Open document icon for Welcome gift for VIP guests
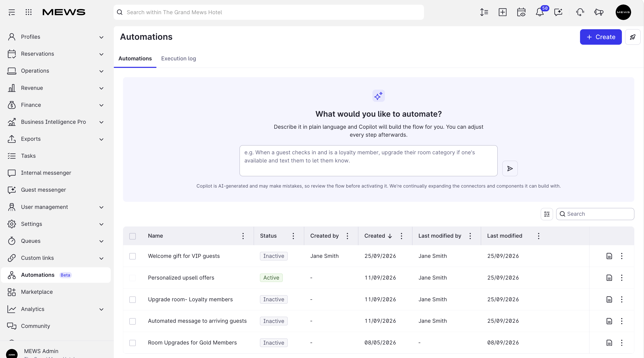 609,256
